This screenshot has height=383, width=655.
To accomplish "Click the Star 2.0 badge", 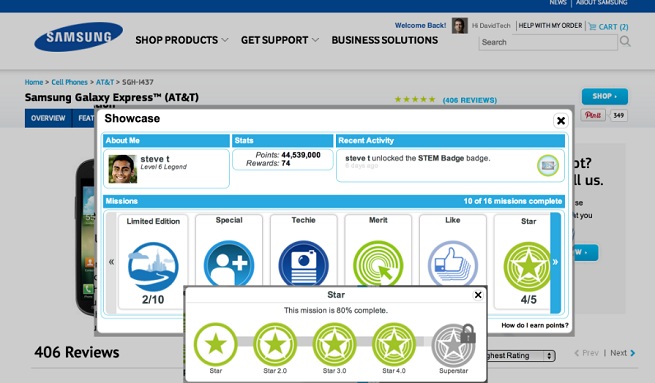I will (x=275, y=345).
